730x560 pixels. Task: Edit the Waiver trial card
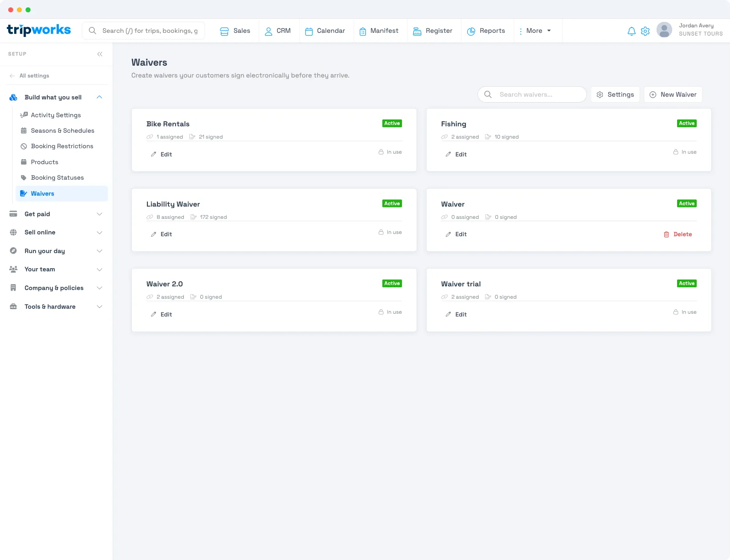pos(456,314)
